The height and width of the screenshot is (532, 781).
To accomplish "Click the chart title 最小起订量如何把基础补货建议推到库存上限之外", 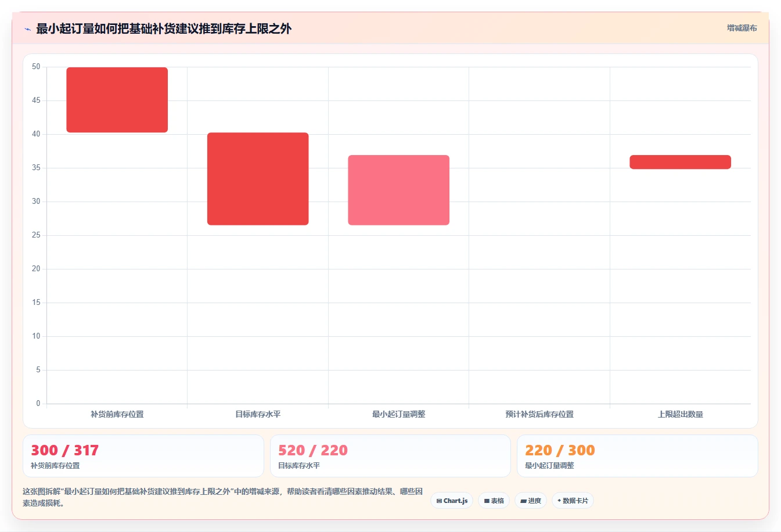I will pos(164,28).
